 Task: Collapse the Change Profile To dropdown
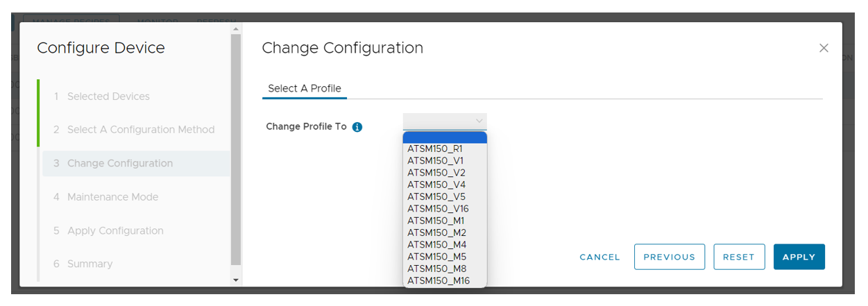[x=479, y=121]
